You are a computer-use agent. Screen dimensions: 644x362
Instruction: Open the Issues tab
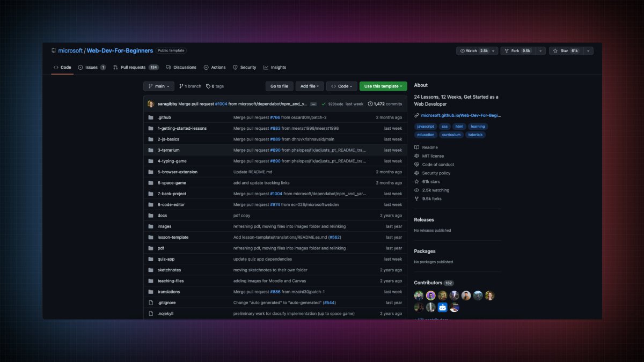(x=92, y=68)
